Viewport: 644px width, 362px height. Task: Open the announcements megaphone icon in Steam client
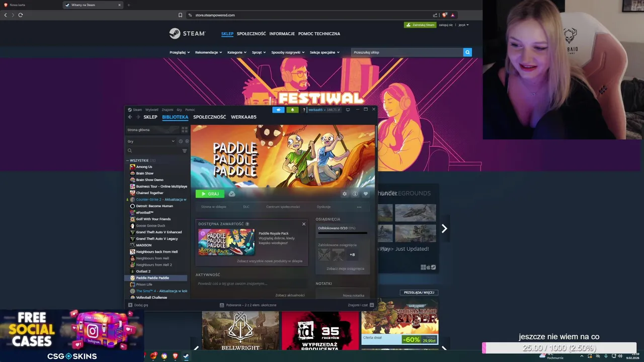coord(278,110)
